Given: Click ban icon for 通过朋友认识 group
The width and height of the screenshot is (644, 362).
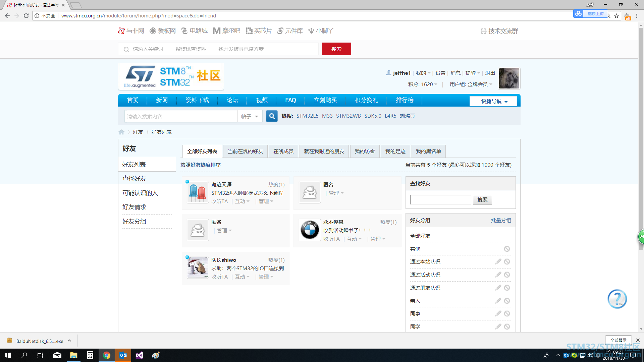Looking at the screenshot, I should click(507, 288).
